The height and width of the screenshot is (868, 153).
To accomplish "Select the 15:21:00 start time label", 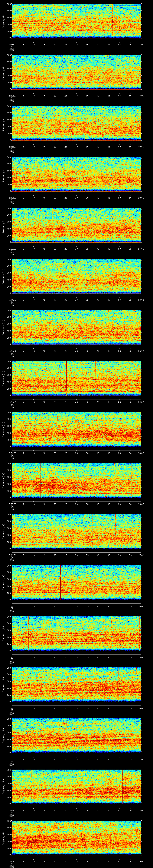I will click(12, 300).
